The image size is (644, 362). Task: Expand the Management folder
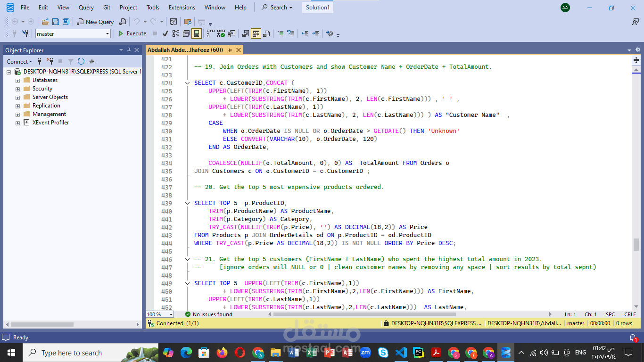[x=17, y=115]
